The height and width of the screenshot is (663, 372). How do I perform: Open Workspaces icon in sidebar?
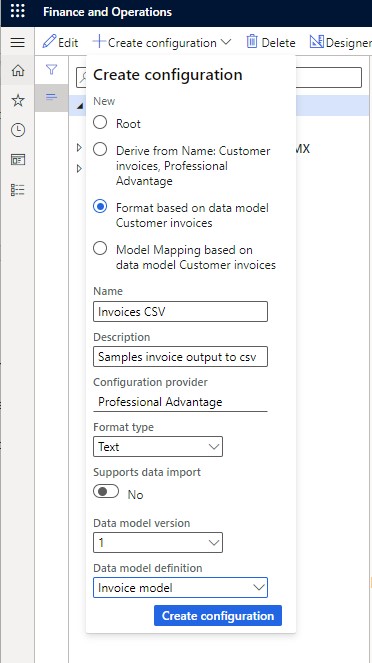pyautogui.click(x=18, y=160)
